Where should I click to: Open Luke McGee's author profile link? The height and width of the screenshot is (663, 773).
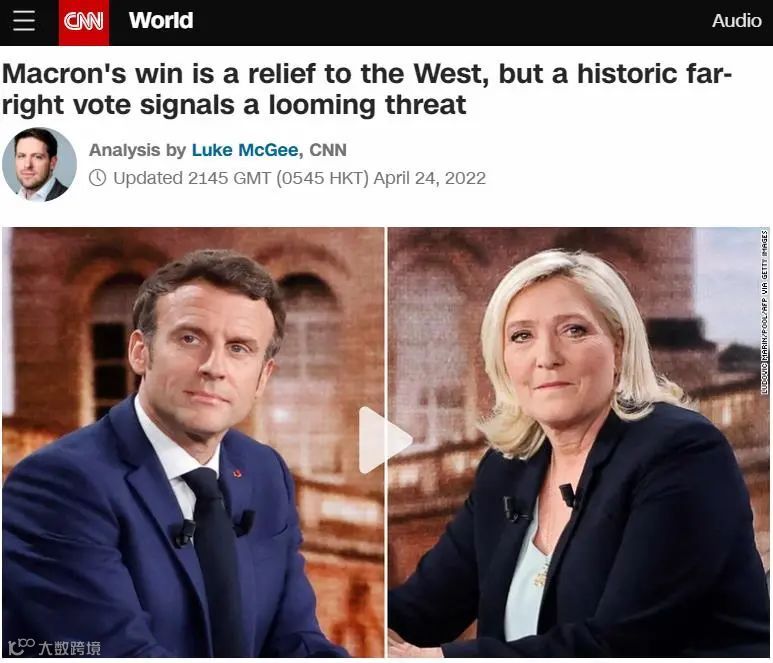[x=245, y=150]
